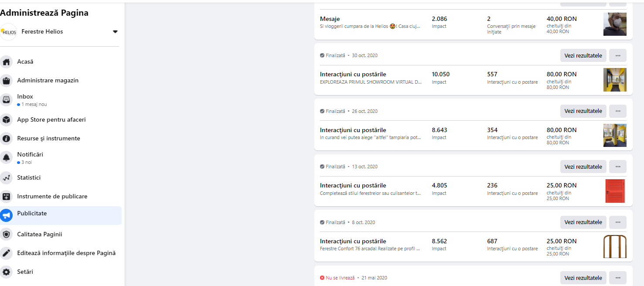
Task: Click the Inbox icon in sidebar
Action: (7, 100)
